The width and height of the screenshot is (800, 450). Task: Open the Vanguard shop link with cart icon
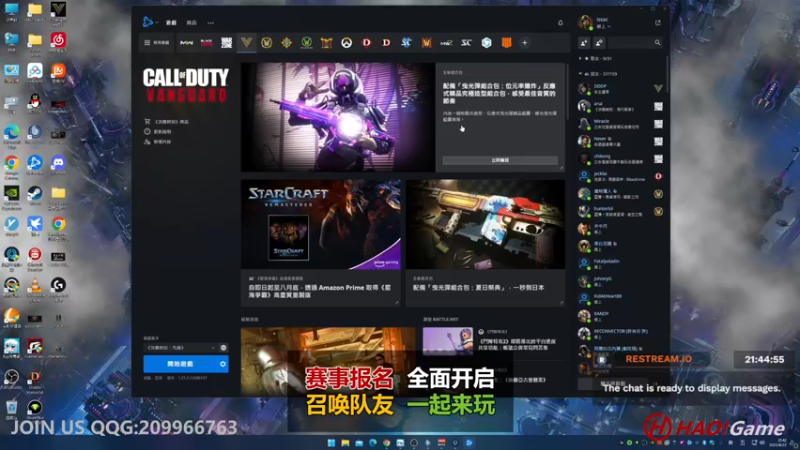(166, 122)
